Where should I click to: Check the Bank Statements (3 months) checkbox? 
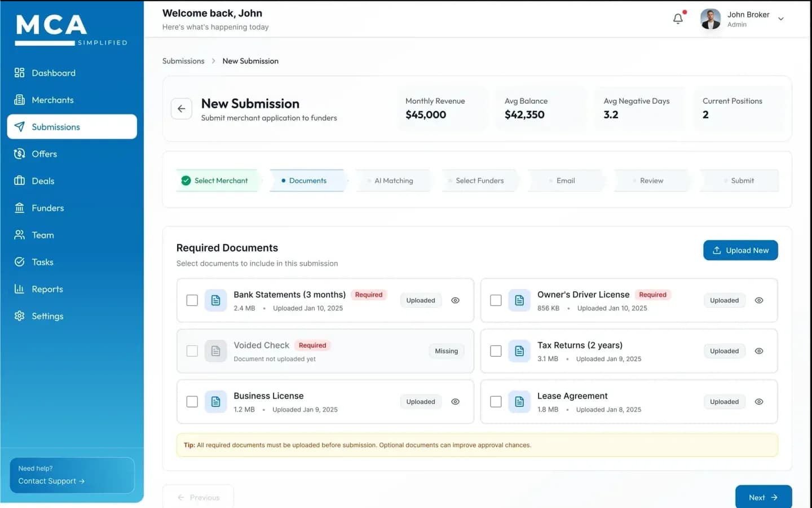pyautogui.click(x=192, y=300)
